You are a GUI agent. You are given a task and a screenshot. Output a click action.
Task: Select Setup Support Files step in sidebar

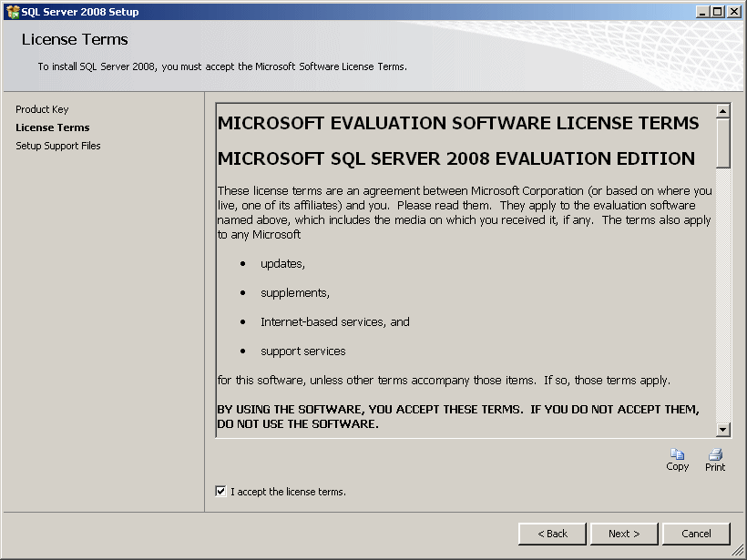pyautogui.click(x=58, y=146)
